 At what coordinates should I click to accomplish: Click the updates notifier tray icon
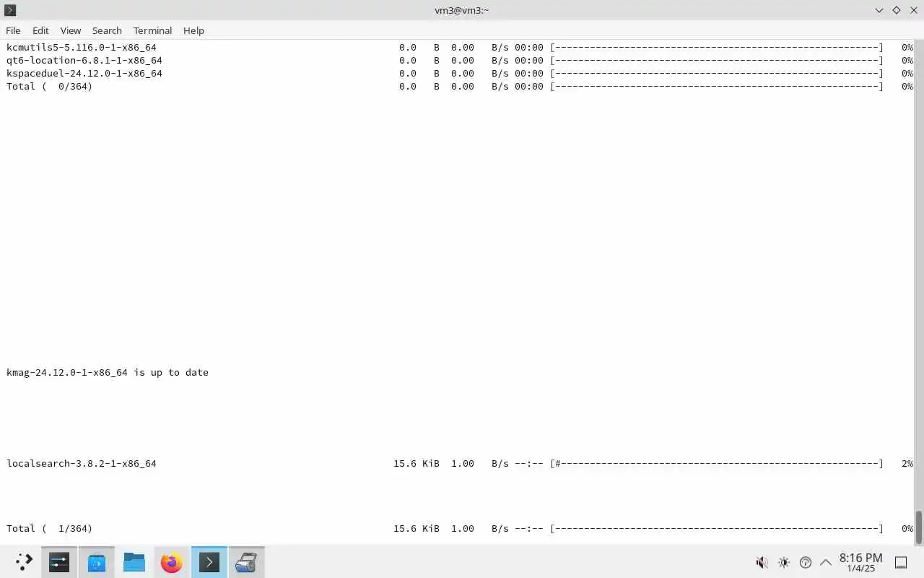pos(806,562)
